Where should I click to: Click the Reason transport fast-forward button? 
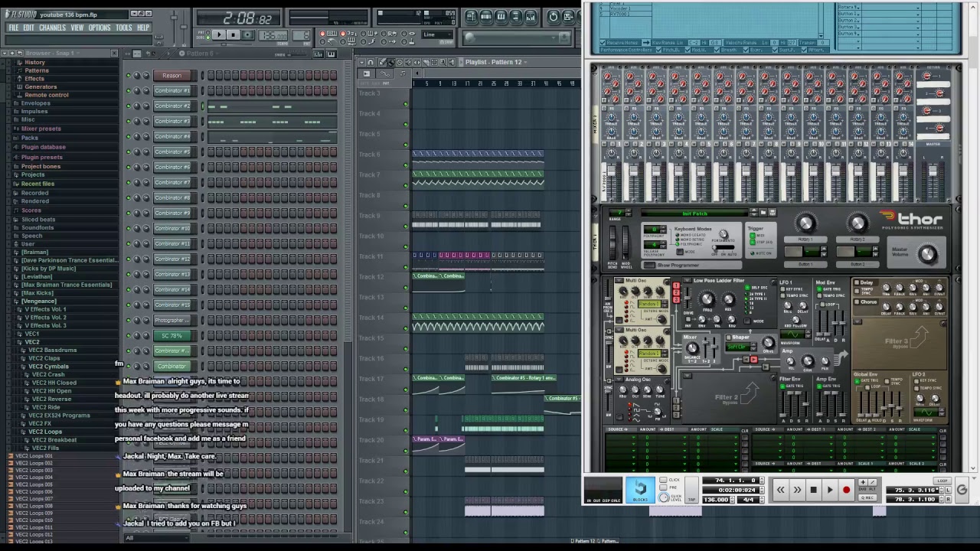pos(797,490)
